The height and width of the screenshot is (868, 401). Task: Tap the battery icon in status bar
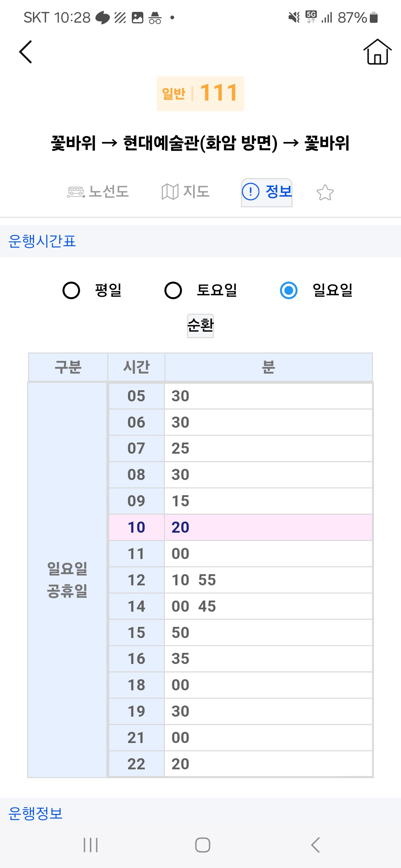pos(374,17)
